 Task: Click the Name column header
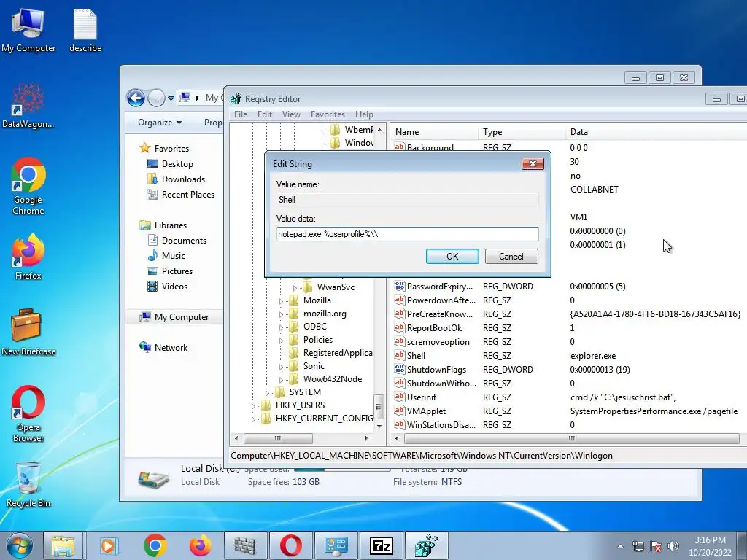coord(434,132)
